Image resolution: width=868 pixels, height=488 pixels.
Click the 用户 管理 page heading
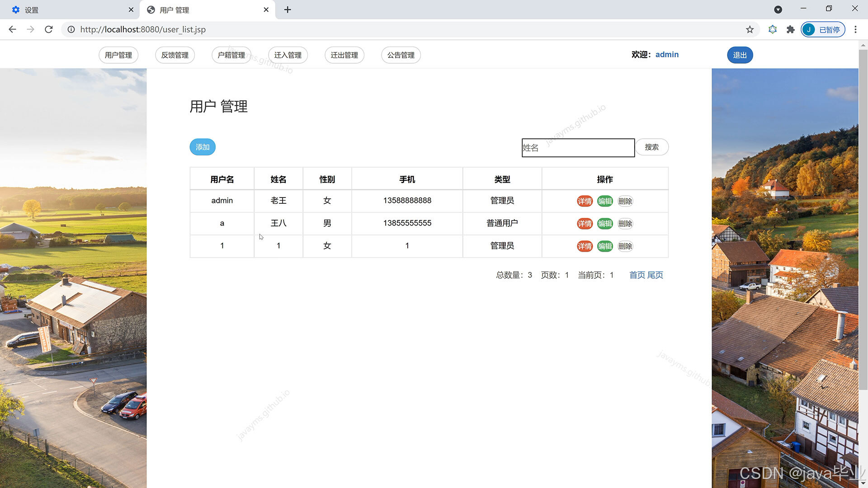click(x=218, y=107)
